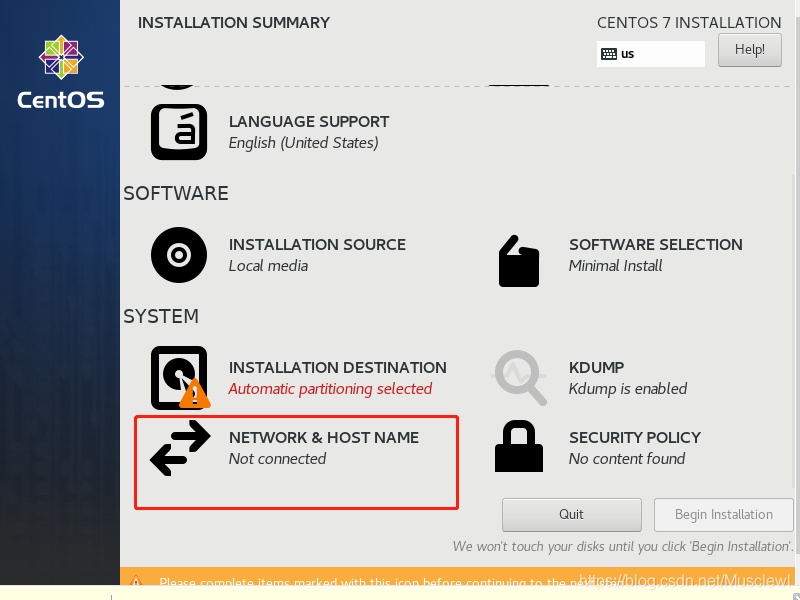Viewport: 800px width, 600px height.
Task: Click the 'us' keyboard layout indicator field
Action: (651, 54)
